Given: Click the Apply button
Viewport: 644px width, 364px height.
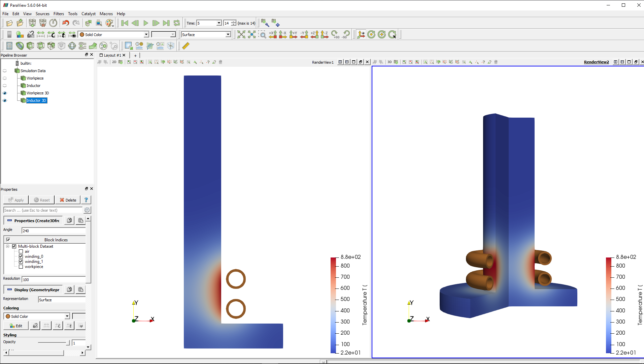Looking at the screenshot, I should [x=16, y=200].
